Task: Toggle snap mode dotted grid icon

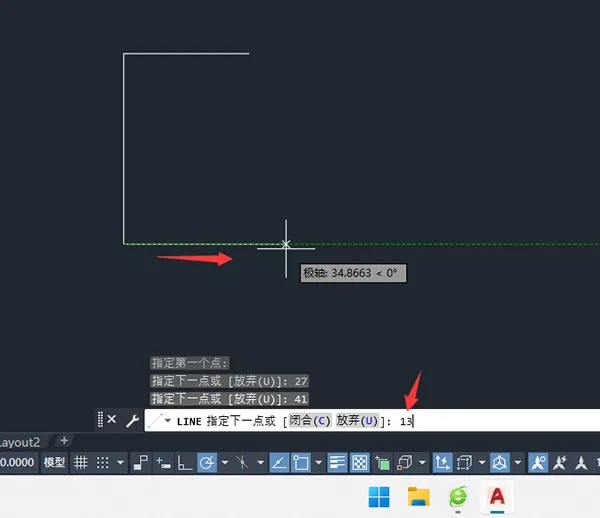Action: (103, 463)
